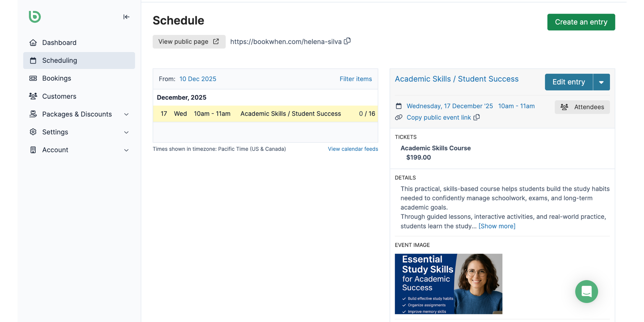Collapse the left sidebar
This screenshot has width=644, height=322.
click(x=126, y=17)
